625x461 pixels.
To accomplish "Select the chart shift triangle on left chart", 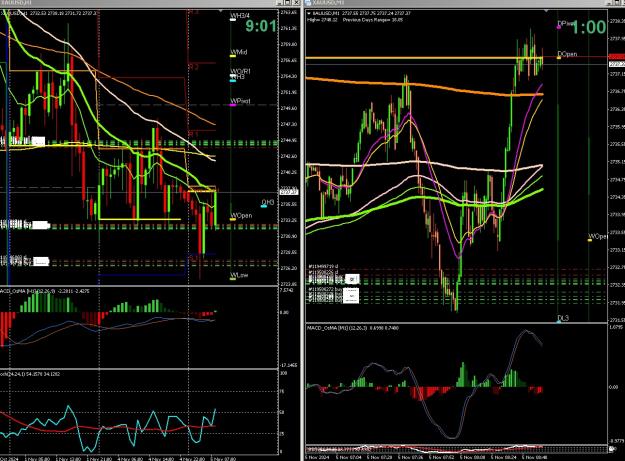I will tap(220, 11).
